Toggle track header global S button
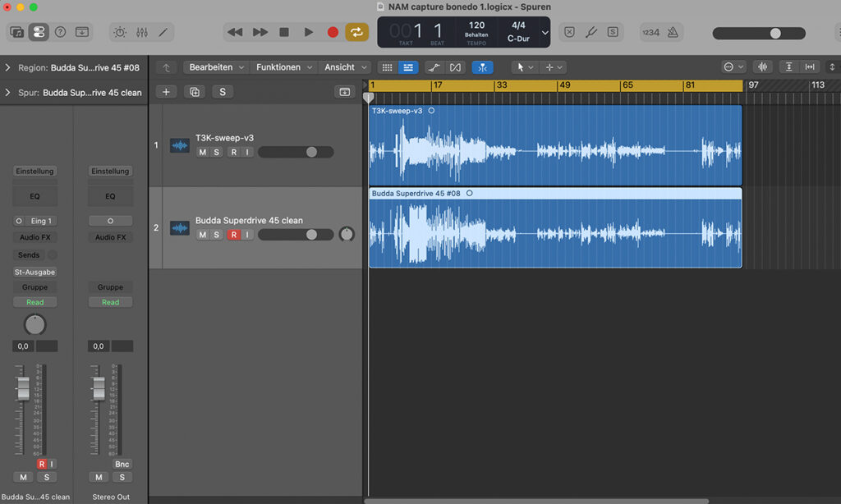This screenshot has height=504, width=841. point(223,92)
